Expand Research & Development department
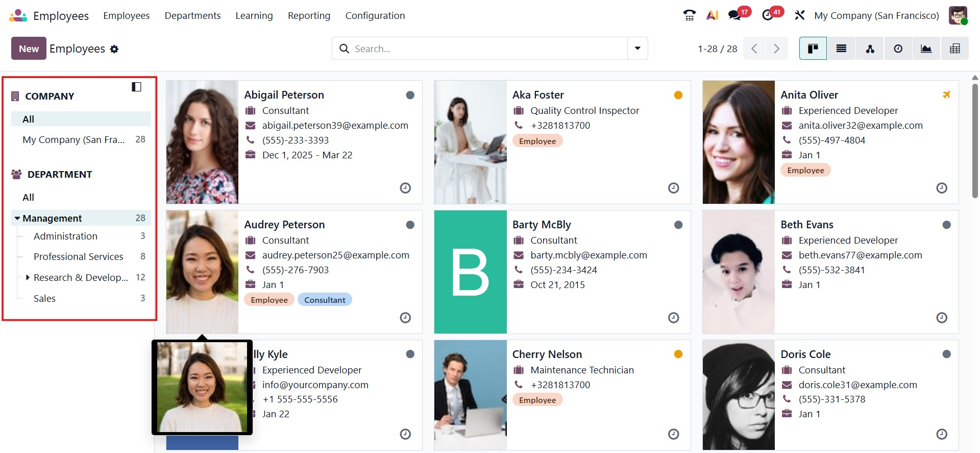 tap(28, 277)
